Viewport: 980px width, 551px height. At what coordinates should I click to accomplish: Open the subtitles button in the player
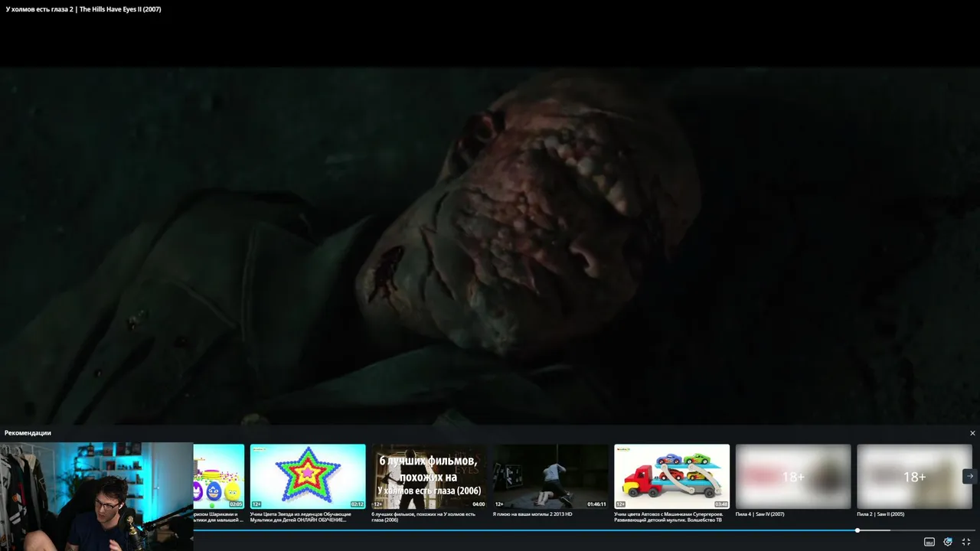coord(929,542)
